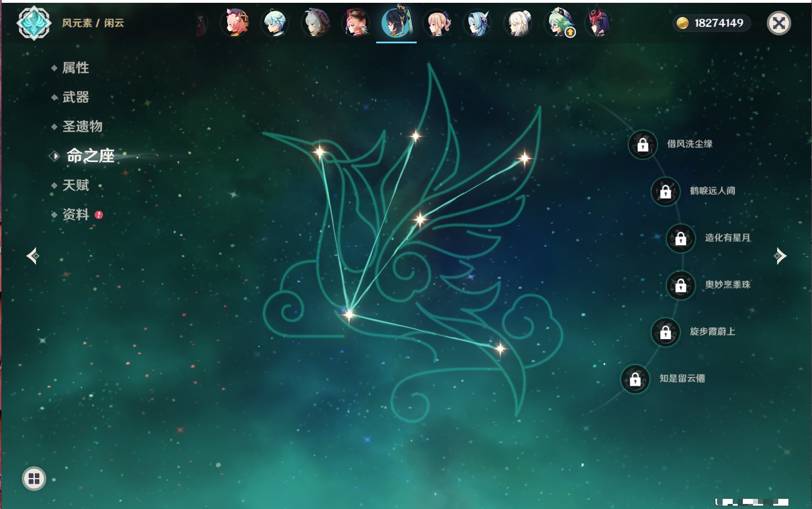This screenshot has height=509, width=812.
Task: Click the Mora coin icon
Action: [683, 23]
